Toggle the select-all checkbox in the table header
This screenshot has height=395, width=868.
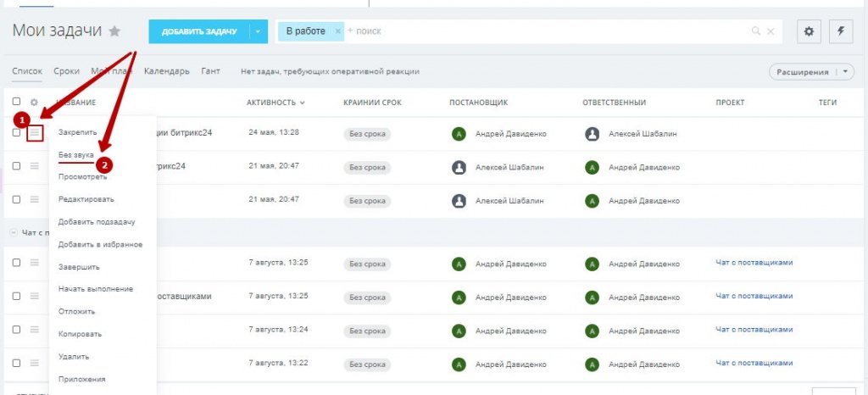(16, 103)
